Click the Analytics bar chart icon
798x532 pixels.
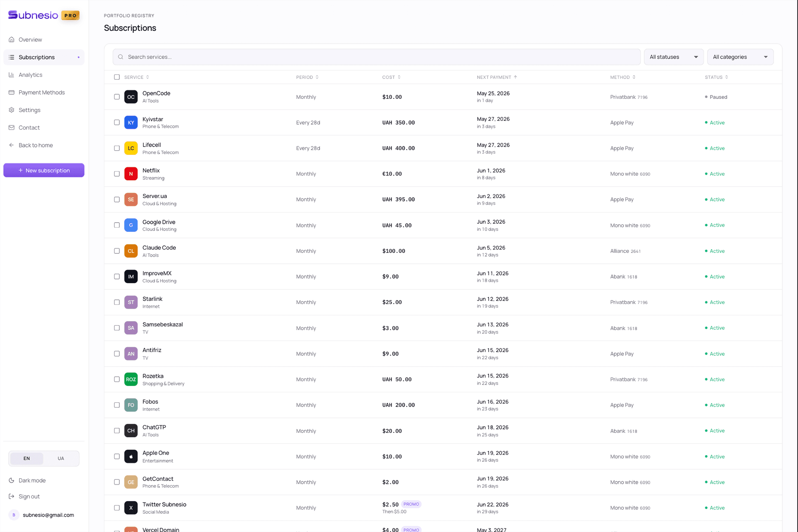click(12, 75)
